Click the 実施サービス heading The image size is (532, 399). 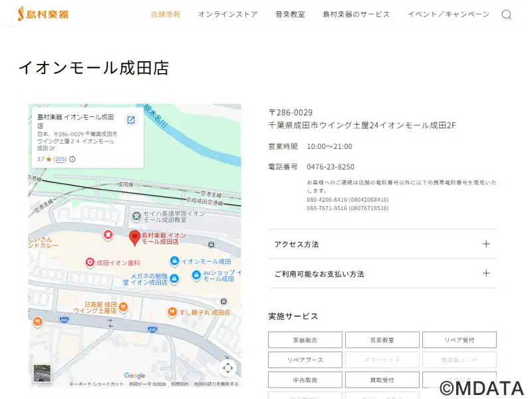coord(293,317)
